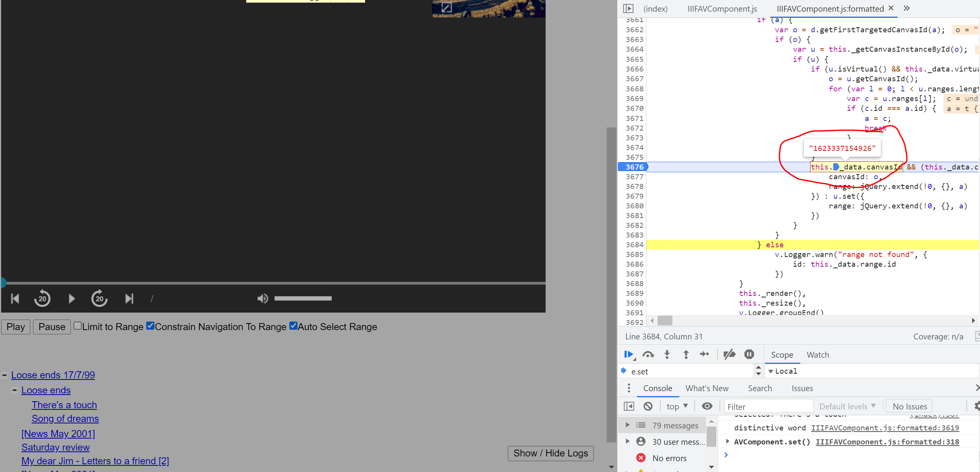Click the forward 20 seconds icon
The image size is (980, 472).
coord(100,299)
